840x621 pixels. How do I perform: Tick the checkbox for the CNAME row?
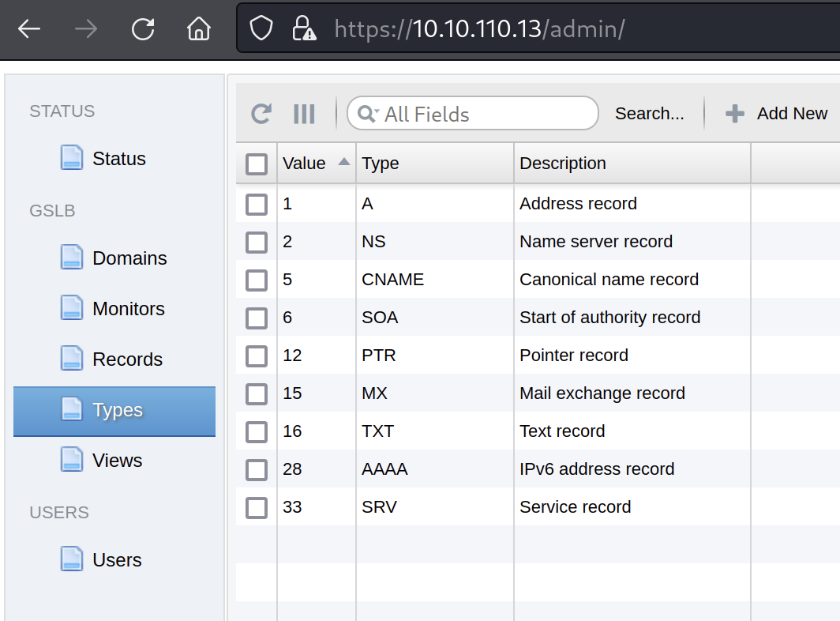[x=257, y=280]
